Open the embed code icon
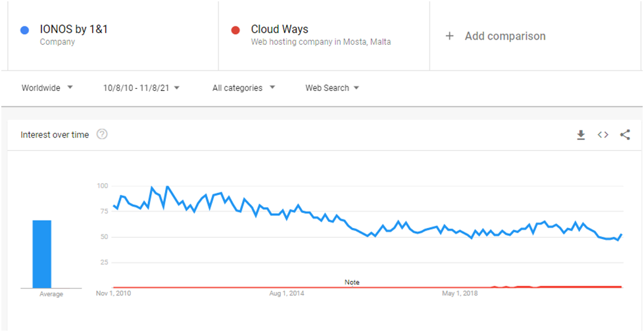The height and width of the screenshot is (332, 644). (603, 135)
